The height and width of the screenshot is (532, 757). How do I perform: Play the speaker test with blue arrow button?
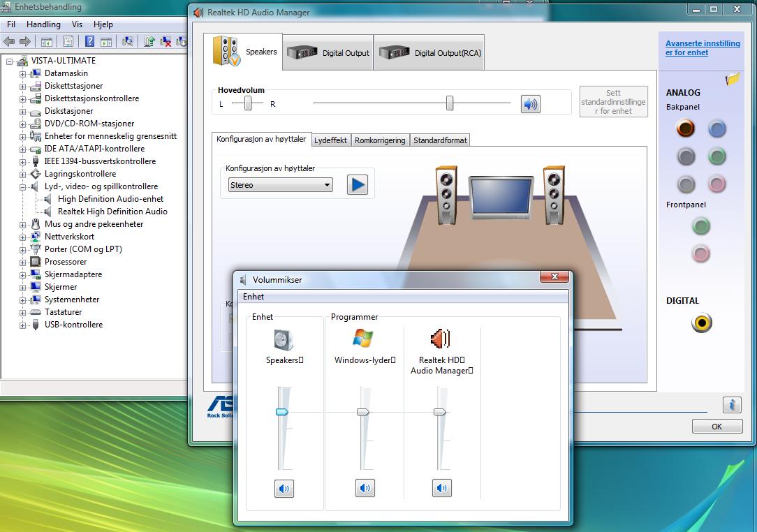pos(358,184)
